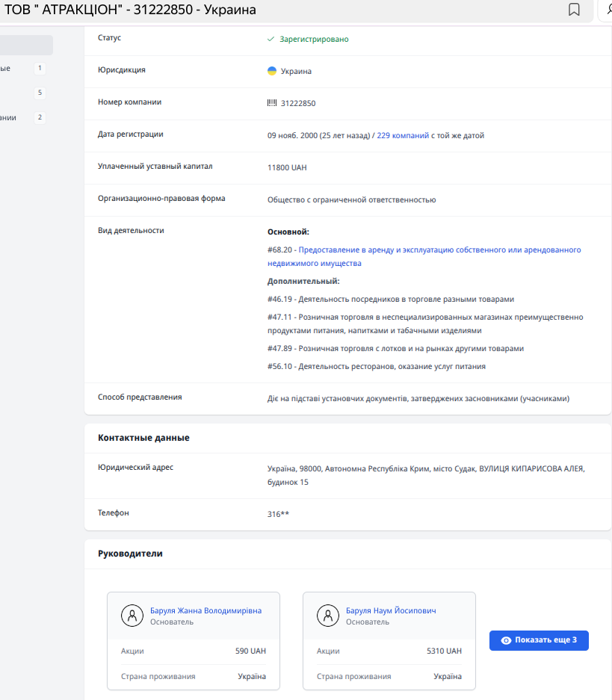
Task: Select the highlighted top item in left sidebar
Action: 25,45
